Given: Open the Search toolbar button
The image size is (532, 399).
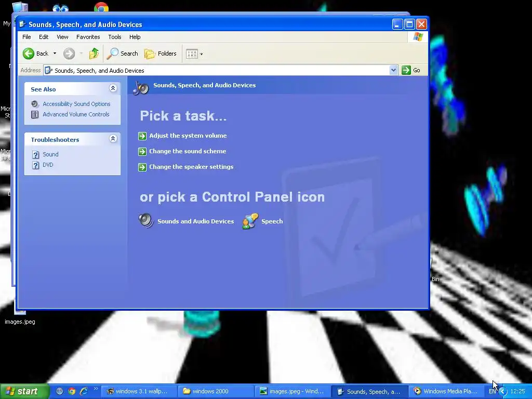Looking at the screenshot, I should (x=123, y=54).
